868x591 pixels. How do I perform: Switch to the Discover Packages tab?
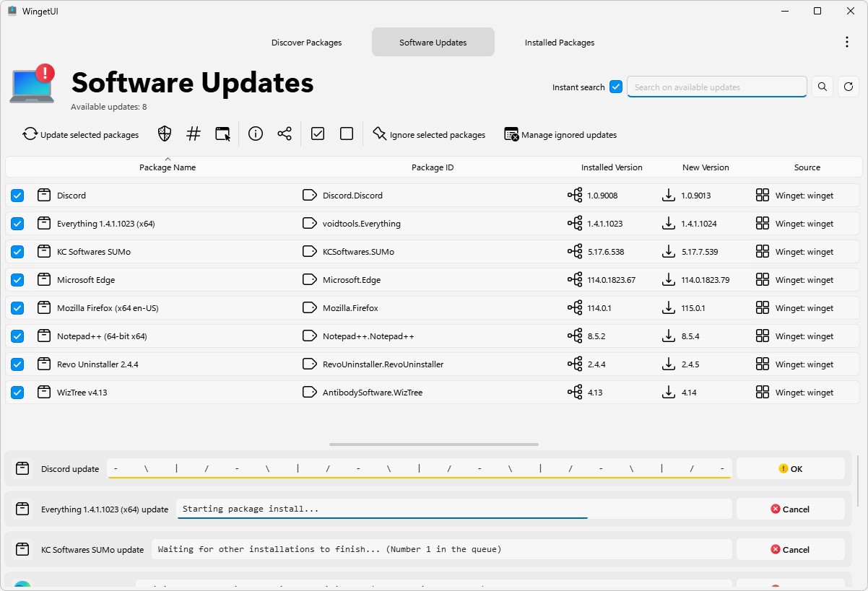tap(306, 43)
